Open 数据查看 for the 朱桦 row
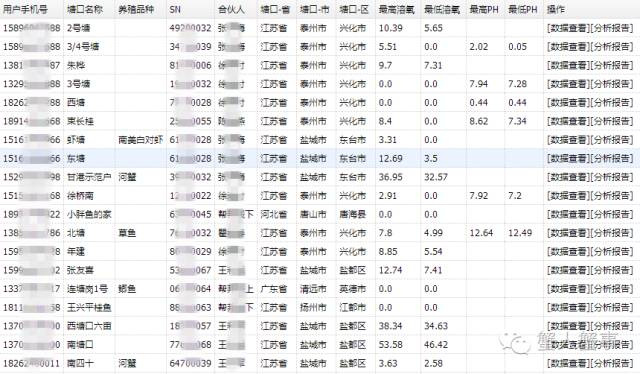Screen dimensions: 640x374 pyautogui.click(x=569, y=65)
